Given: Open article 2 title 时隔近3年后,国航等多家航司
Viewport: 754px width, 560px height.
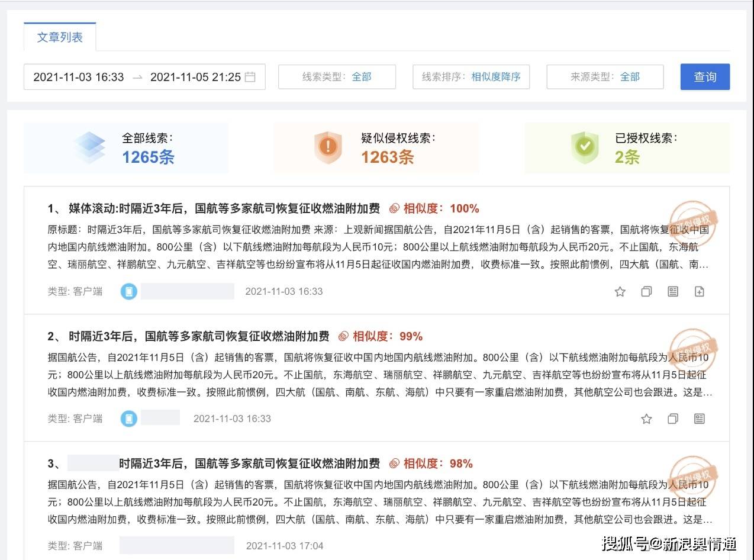Looking at the screenshot, I should (x=199, y=336).
